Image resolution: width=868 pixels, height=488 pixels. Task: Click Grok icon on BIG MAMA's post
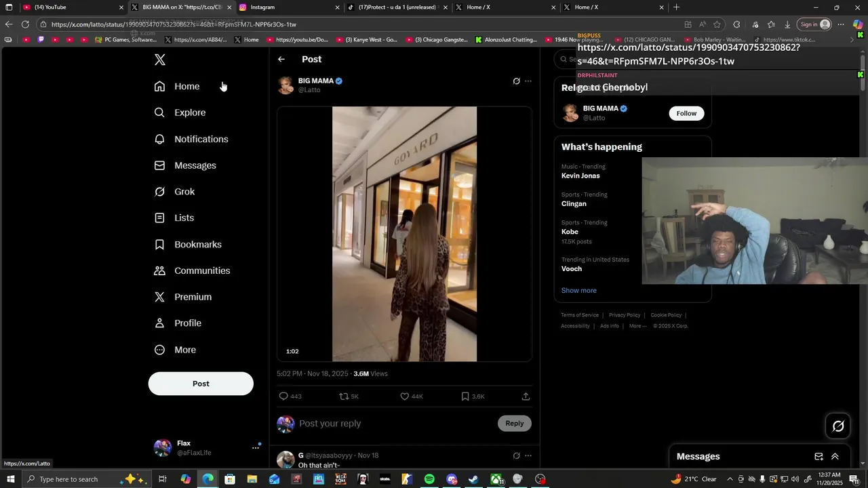tap(516, 81)
